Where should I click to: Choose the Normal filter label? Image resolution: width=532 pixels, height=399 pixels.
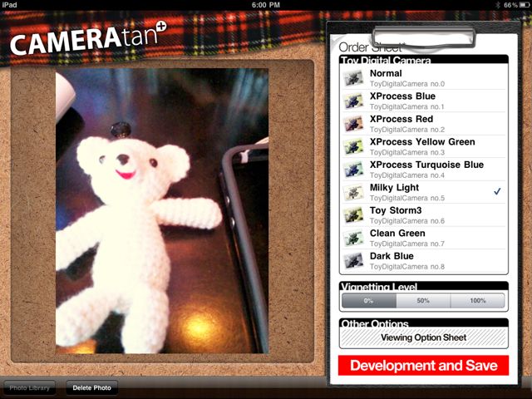click(x=386, y=73)
